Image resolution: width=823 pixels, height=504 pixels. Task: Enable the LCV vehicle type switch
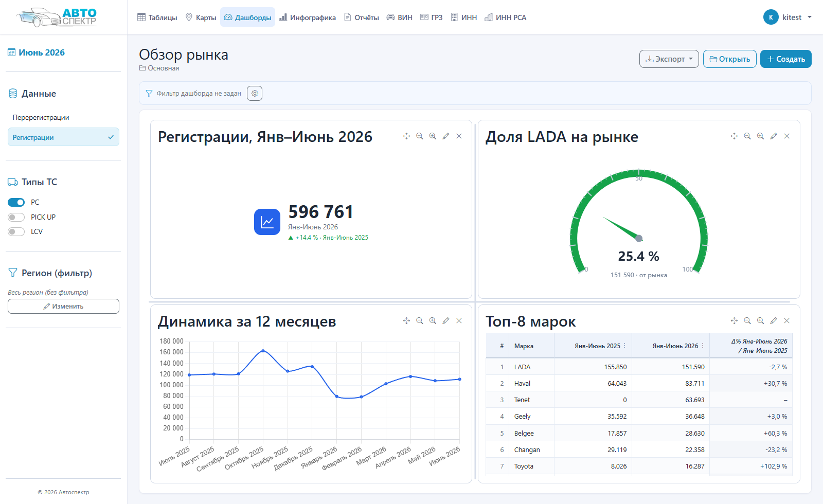click(x=16, y=231)
